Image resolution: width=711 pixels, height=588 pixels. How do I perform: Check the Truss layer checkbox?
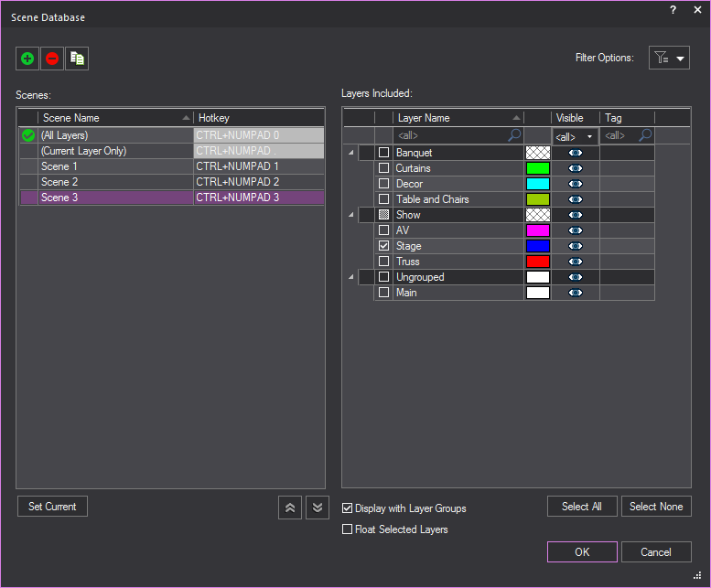(x=383, y=261)
